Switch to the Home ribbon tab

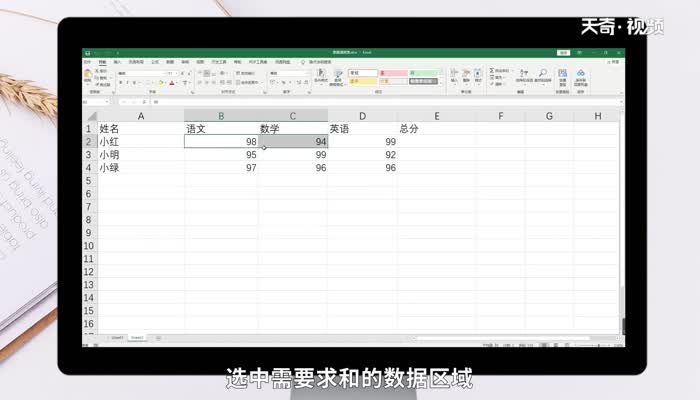[102, 62]
